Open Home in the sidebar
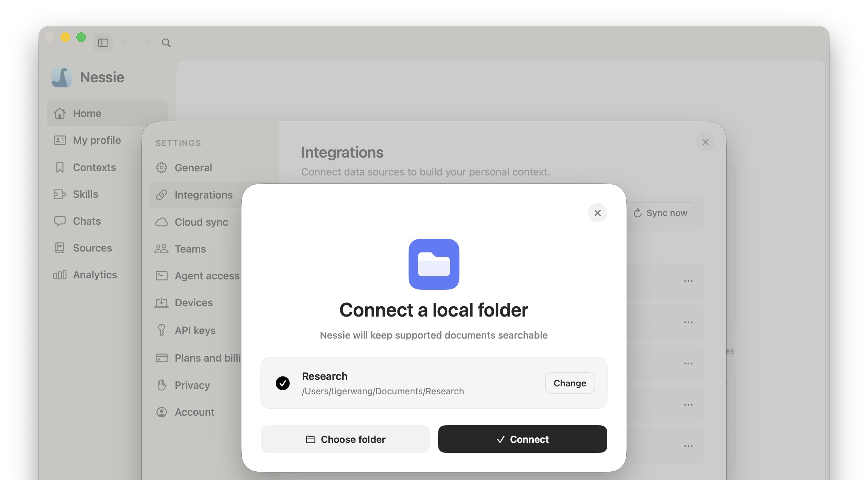The image size is (868, 480). click(107, 113)
